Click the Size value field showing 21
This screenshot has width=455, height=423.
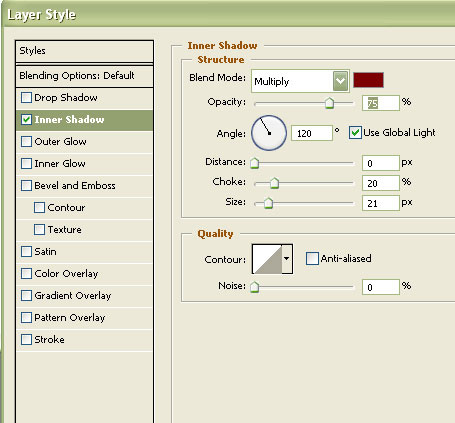point(381,203)
